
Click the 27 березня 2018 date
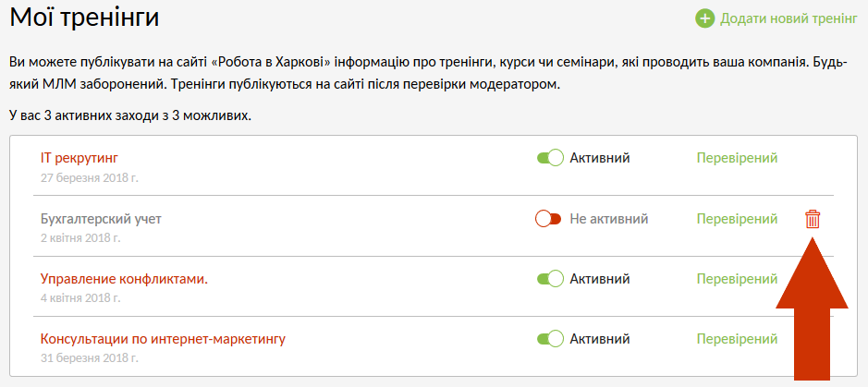89,177
